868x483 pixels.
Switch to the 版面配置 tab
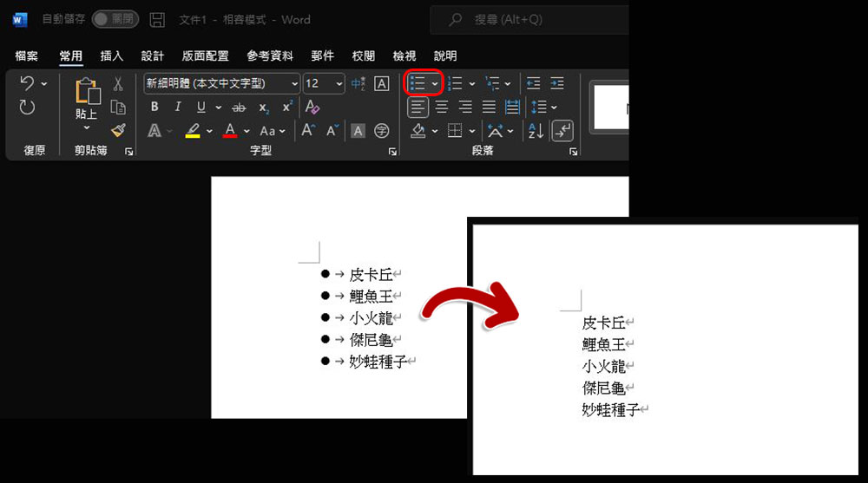pos(206,55)
